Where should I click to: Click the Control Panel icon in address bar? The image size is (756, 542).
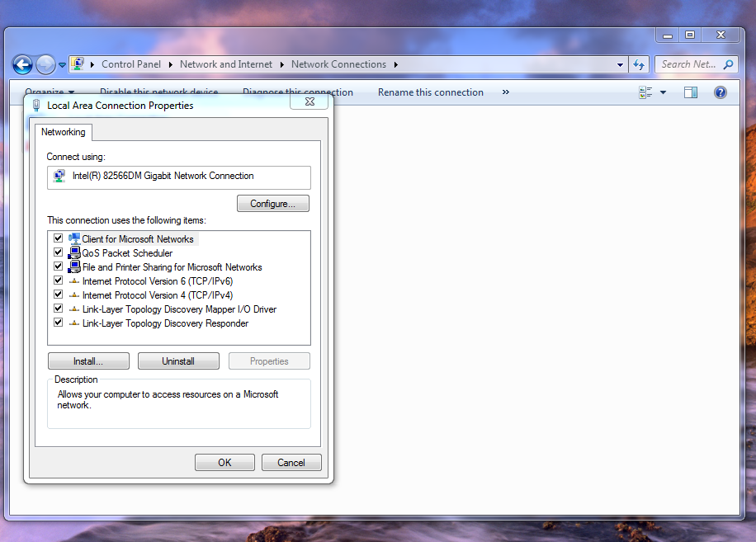[x=77, y=64]
